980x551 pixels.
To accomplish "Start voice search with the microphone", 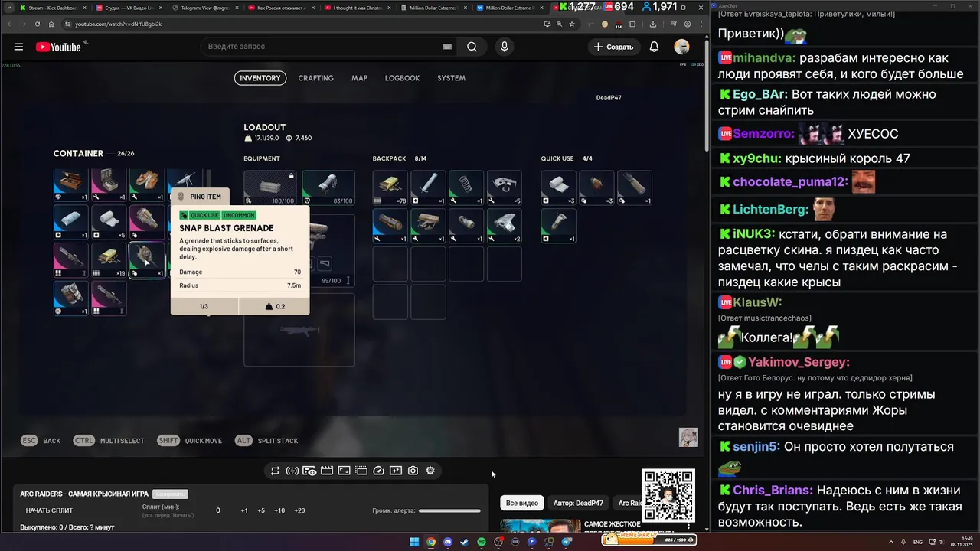I will pos(504,47).
